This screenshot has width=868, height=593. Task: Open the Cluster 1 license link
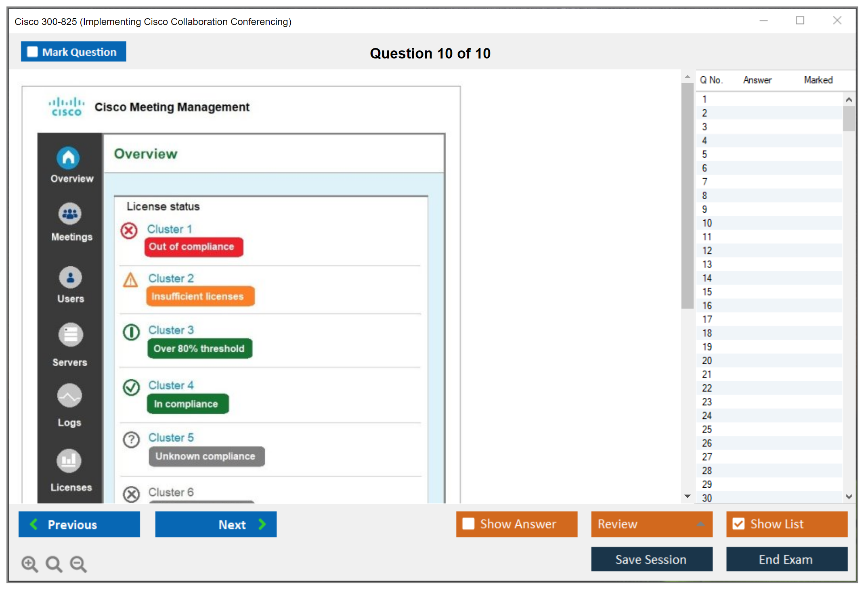(x=169, y=229)
